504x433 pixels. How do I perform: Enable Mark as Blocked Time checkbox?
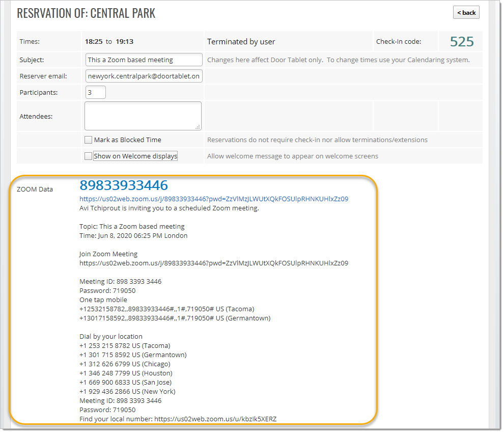tap(89, 140)
